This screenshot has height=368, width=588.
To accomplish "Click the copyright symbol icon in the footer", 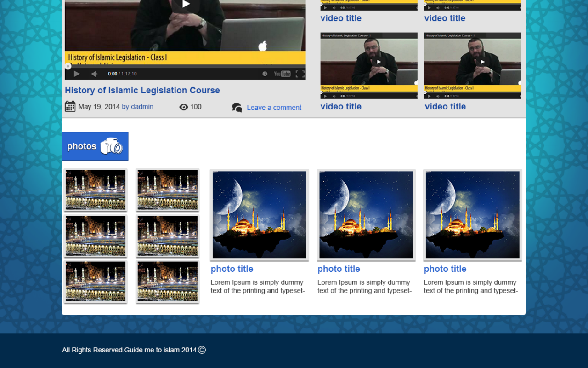I will 202,350.
